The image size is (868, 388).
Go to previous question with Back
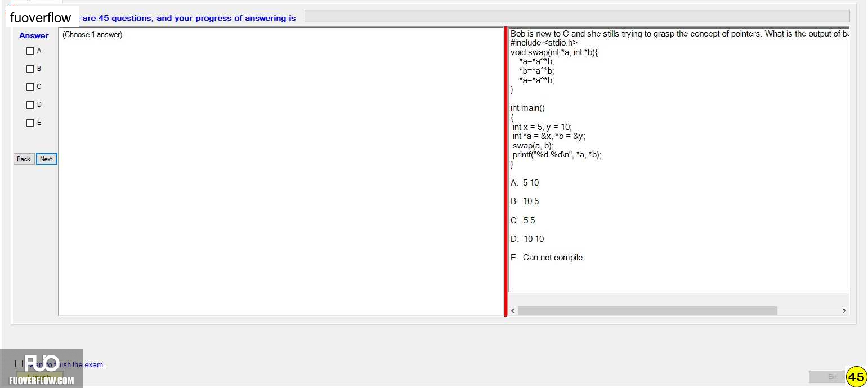pos(24,159)
